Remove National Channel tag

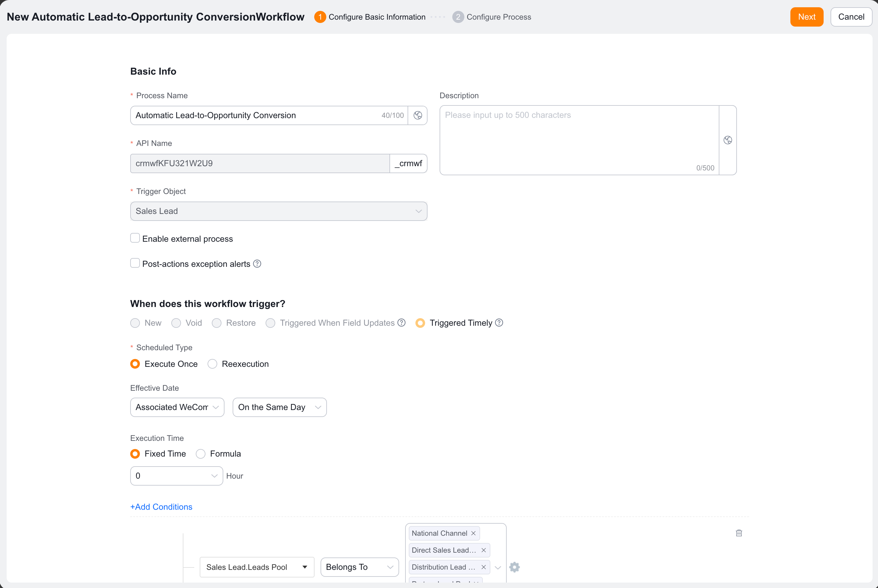[473, 533]
